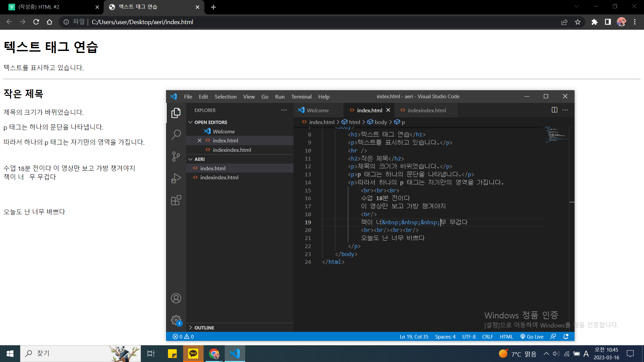Expand the OUTLINE section

(x=204, y=327)
